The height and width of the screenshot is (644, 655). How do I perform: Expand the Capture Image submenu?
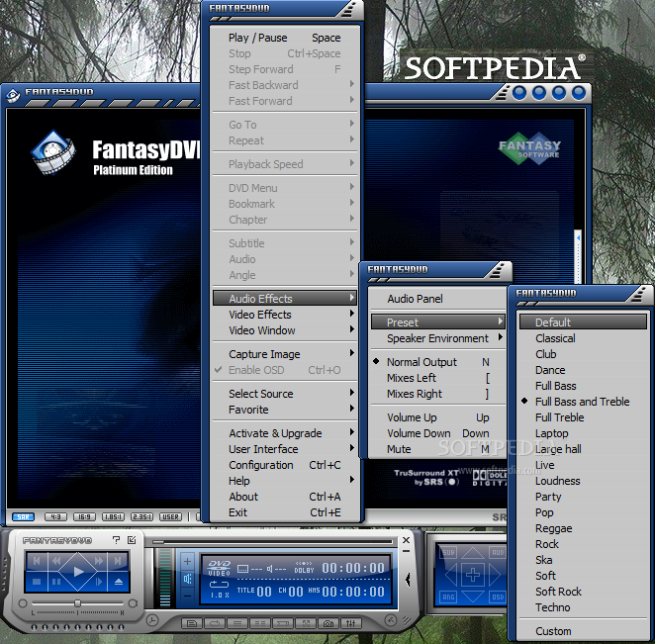pyautogui.click(x=285, y=354)
